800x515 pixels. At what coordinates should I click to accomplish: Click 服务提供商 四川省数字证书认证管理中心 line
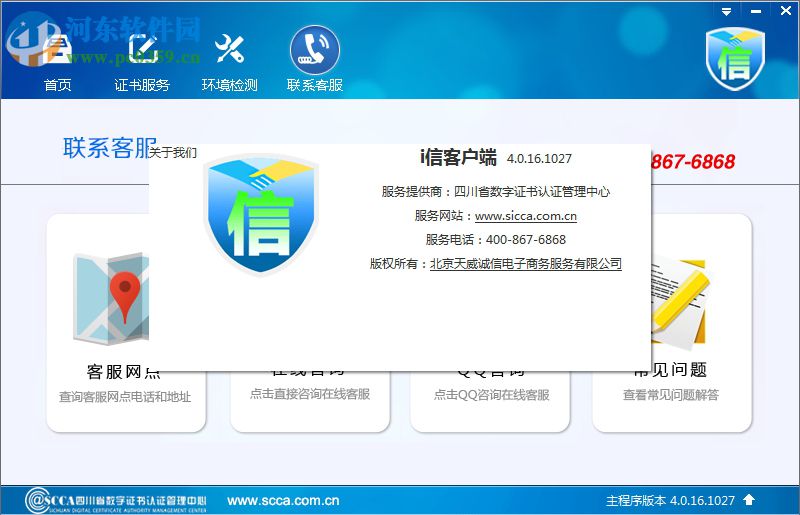[x=495, y=191]
